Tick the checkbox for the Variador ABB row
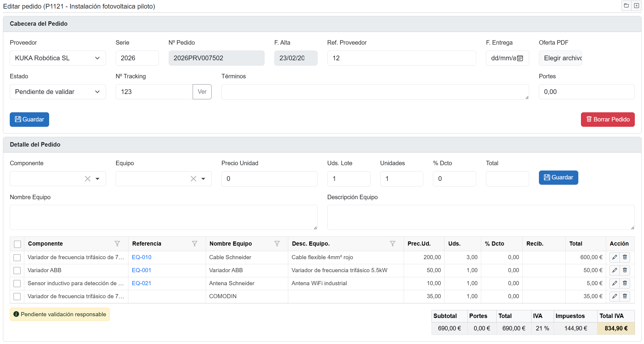Viewport: 644px width, 344px height. pyautogui.click(x=17, y=270)
